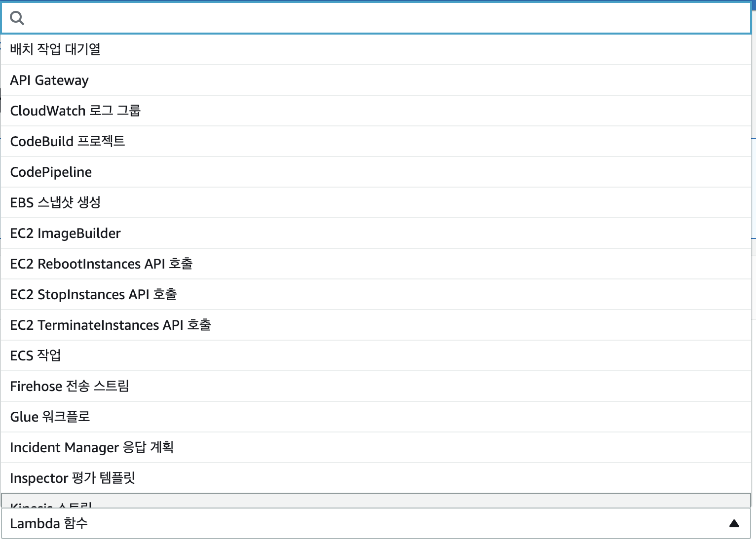Choose 'EBS 스냅샷 생성' option
The image size is (756, 549).
tap(376, 202)
